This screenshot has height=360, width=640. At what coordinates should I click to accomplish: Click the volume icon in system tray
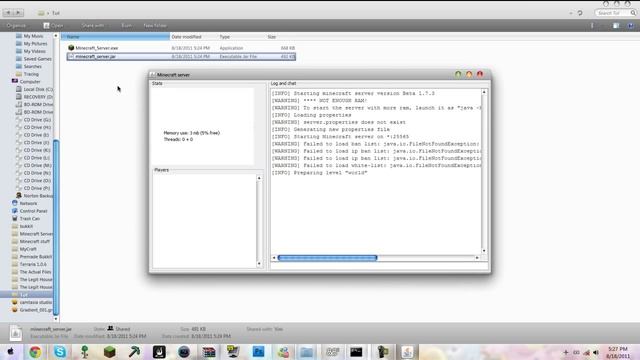coord(596,352)
